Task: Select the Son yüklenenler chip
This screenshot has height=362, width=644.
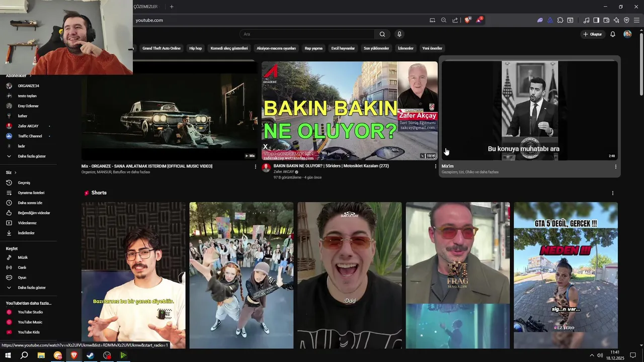Action: 376,48
